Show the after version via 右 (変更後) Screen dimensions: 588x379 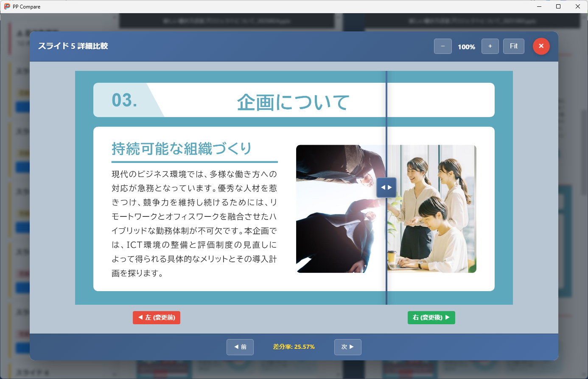point(431,317)
